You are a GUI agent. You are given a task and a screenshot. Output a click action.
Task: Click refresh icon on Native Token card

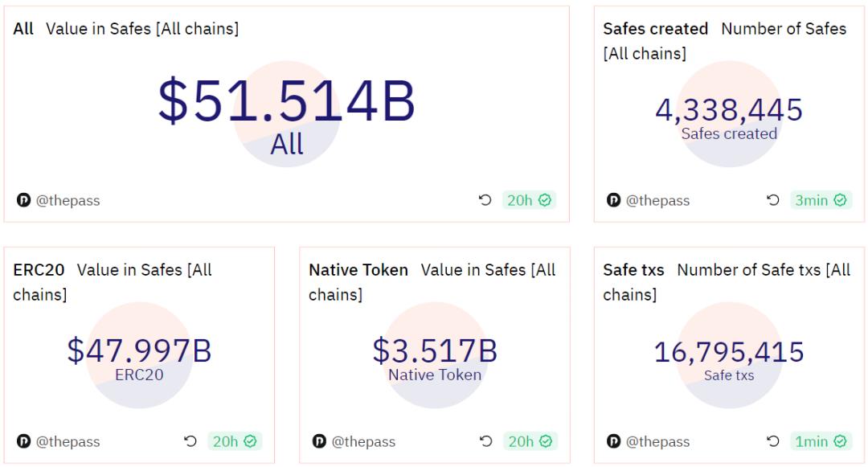(485, 441)
